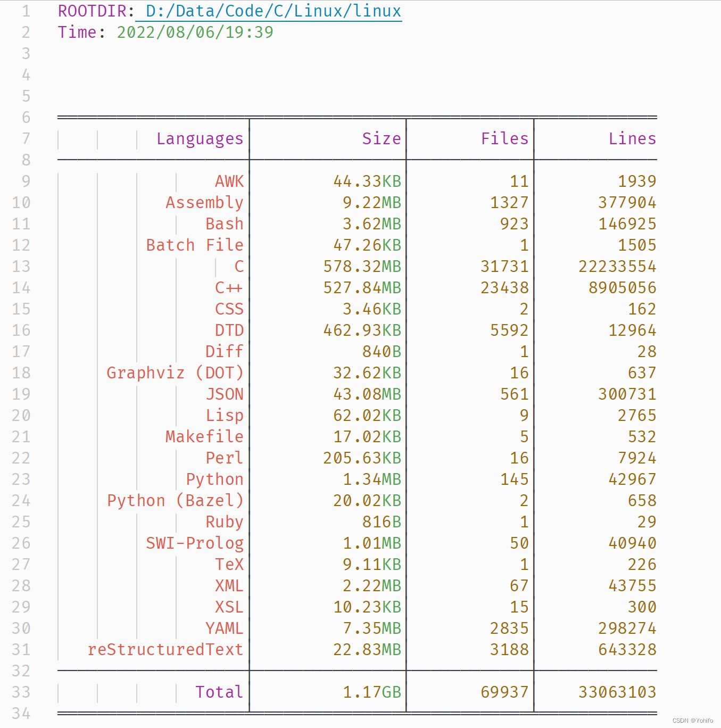Click the Languages column header
Viewport: 721px width, 728px height.
coord(200,139)
